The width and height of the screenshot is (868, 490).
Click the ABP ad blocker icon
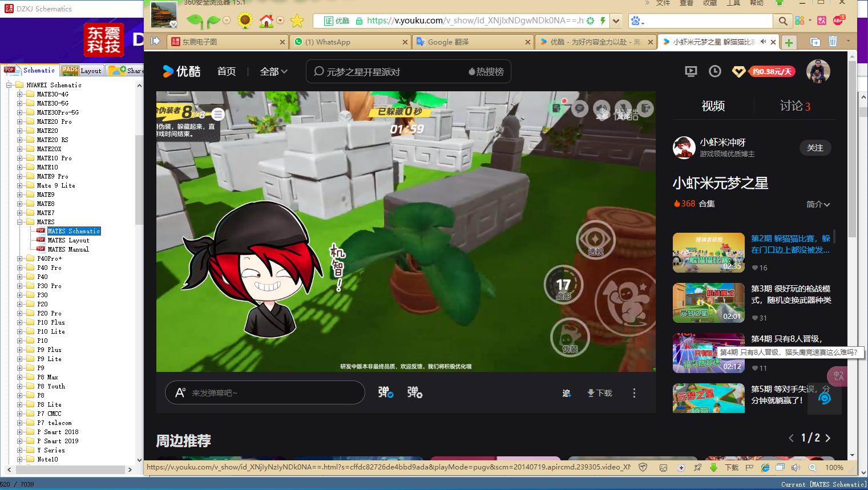[x=838, y=20]
